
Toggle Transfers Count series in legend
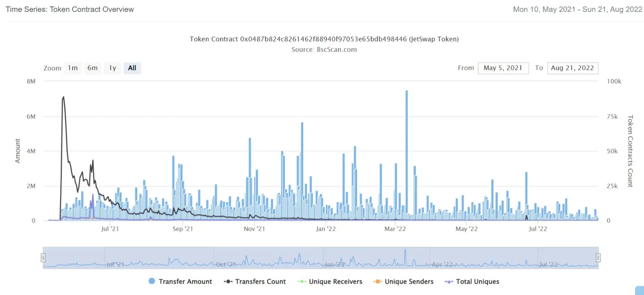[255, 282]
